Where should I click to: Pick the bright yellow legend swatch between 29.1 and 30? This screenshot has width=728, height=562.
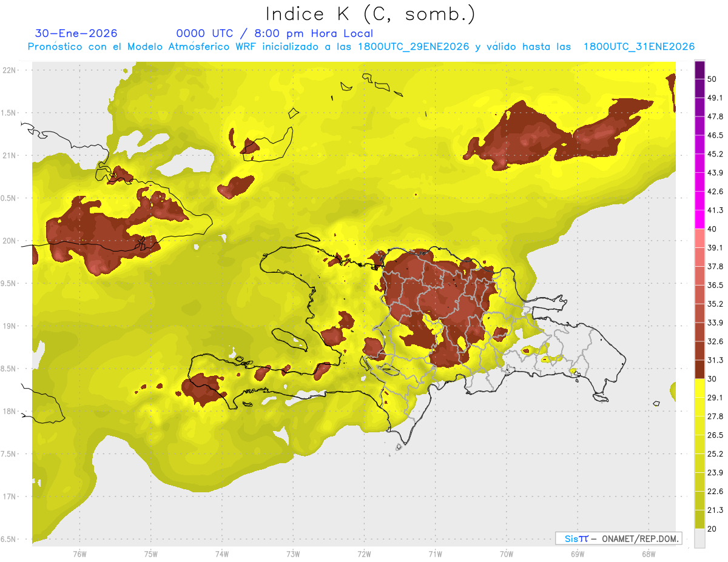699,388
